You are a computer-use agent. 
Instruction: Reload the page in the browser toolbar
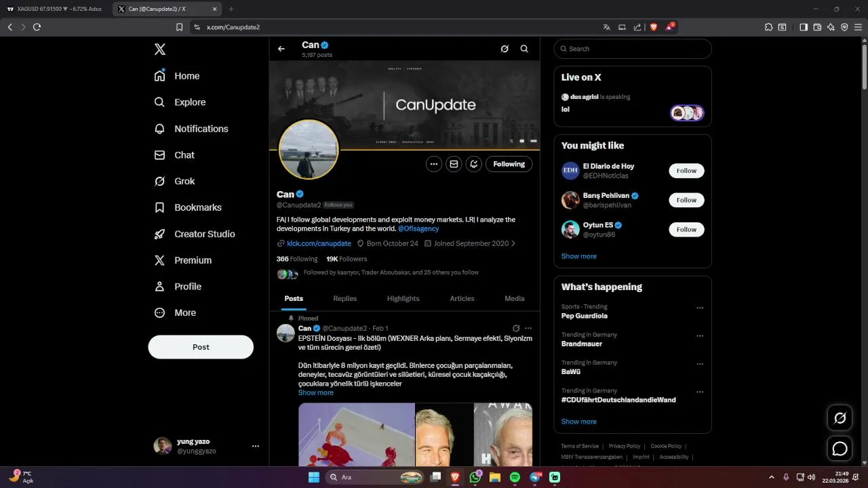tap(37, 27)
